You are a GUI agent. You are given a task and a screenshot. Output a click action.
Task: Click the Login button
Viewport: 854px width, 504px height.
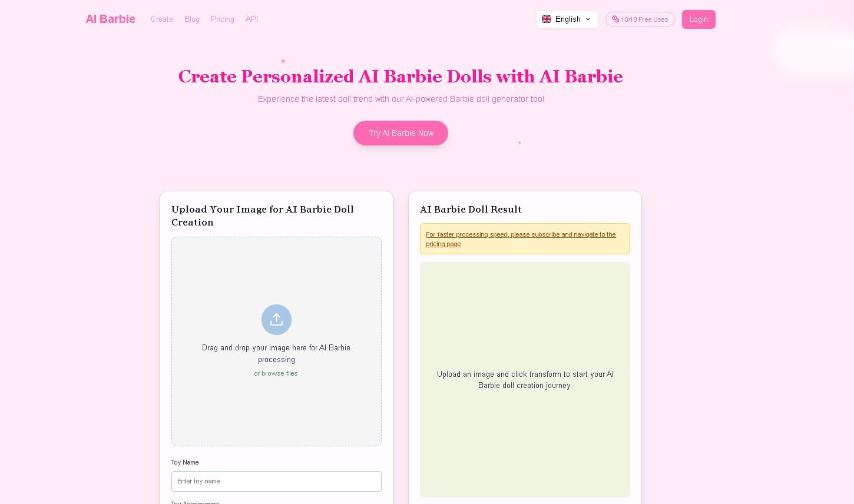tap(699, 19)
